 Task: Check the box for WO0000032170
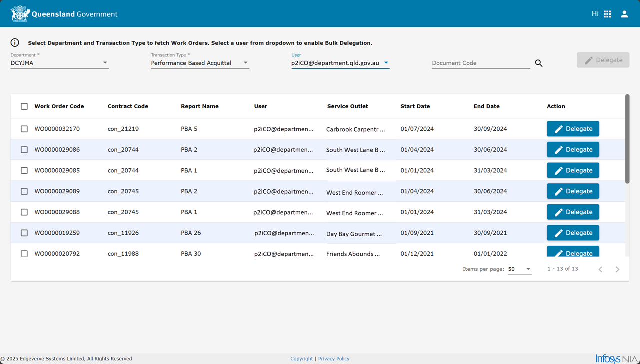click(24, 129)
